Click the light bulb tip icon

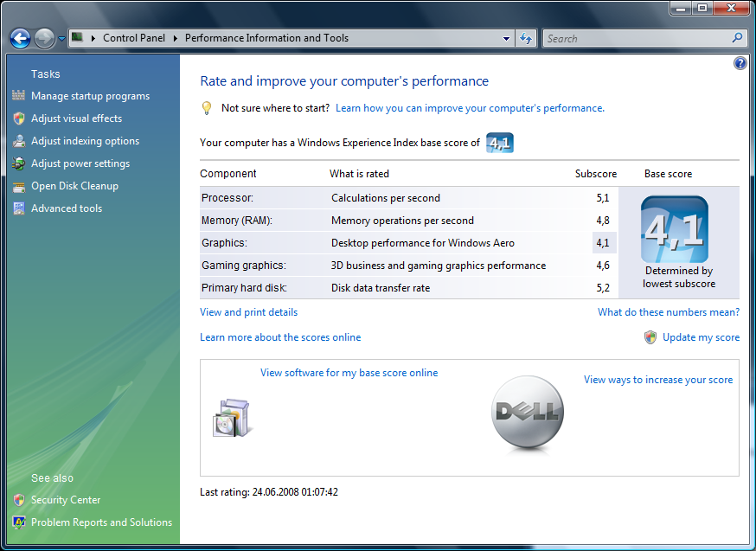[x=207, y=108]
